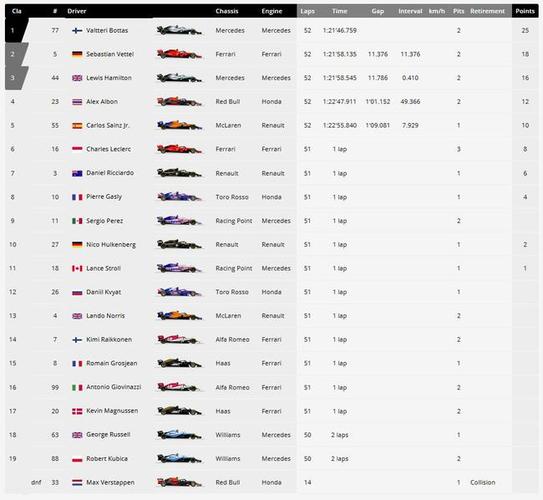Click the Retirement column header
543x500 pixels.
click(487, 11)
